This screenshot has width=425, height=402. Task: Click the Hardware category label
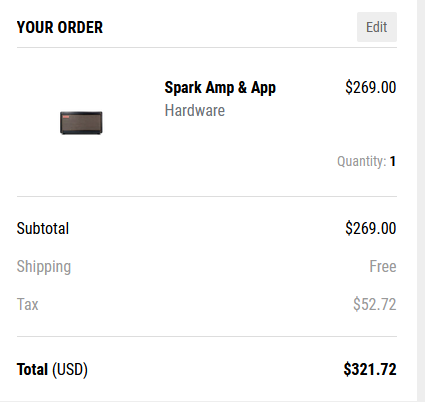[195, 111]
